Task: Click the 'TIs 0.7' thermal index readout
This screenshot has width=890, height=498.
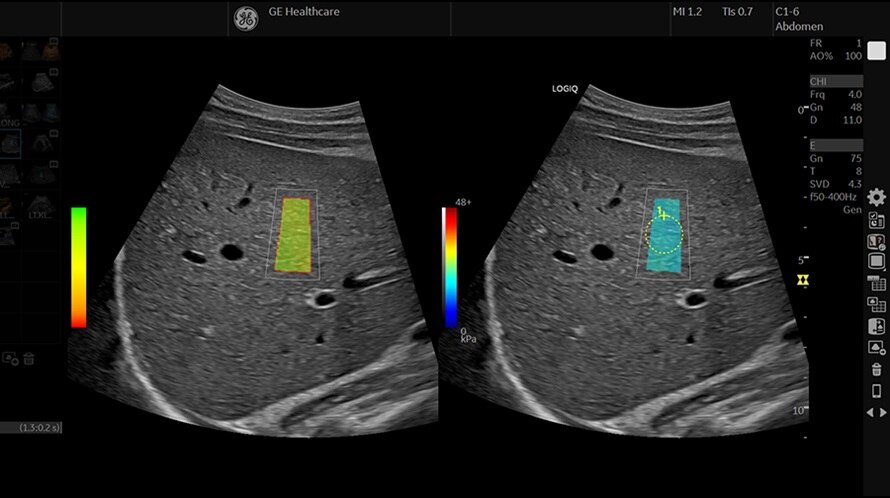Action: 737,12
